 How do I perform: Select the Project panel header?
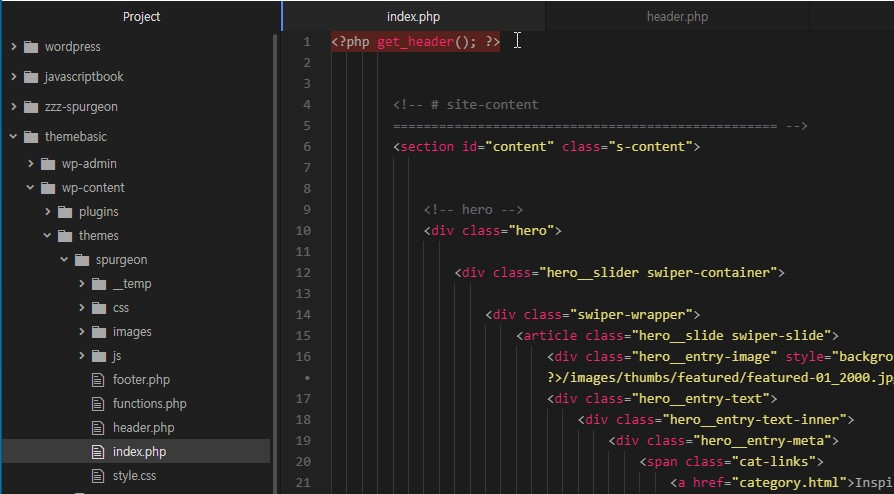tap(141, 17)
